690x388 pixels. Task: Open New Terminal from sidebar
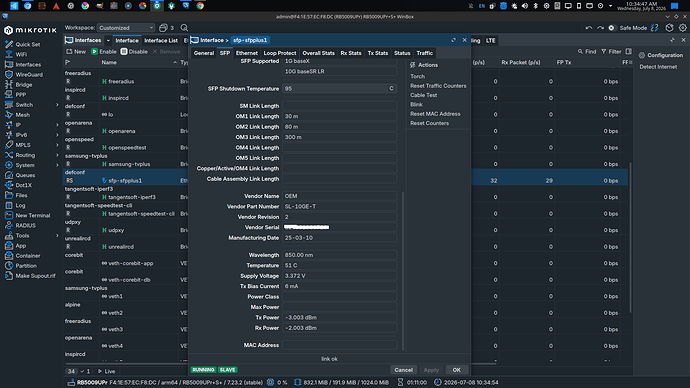tap(33, 216)
